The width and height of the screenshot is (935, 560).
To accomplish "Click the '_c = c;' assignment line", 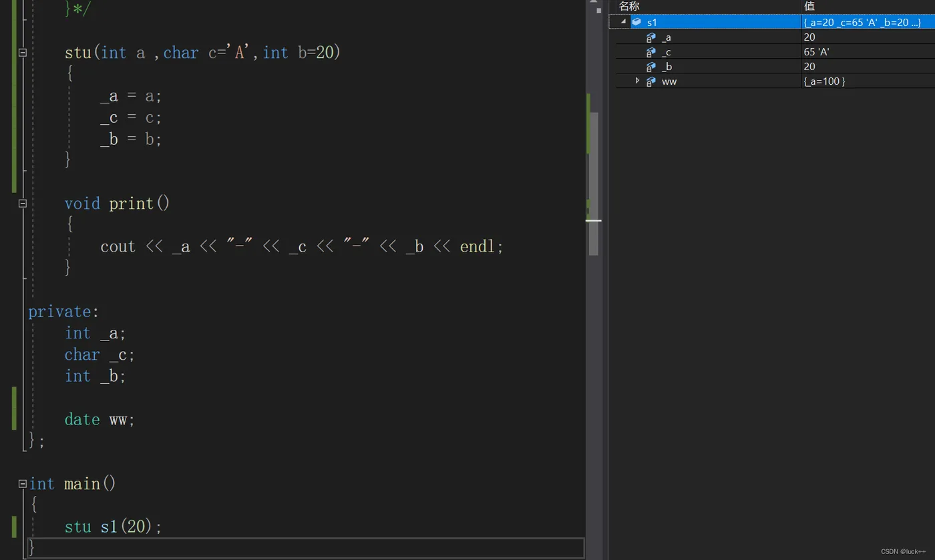I will [x=131, y=118].
